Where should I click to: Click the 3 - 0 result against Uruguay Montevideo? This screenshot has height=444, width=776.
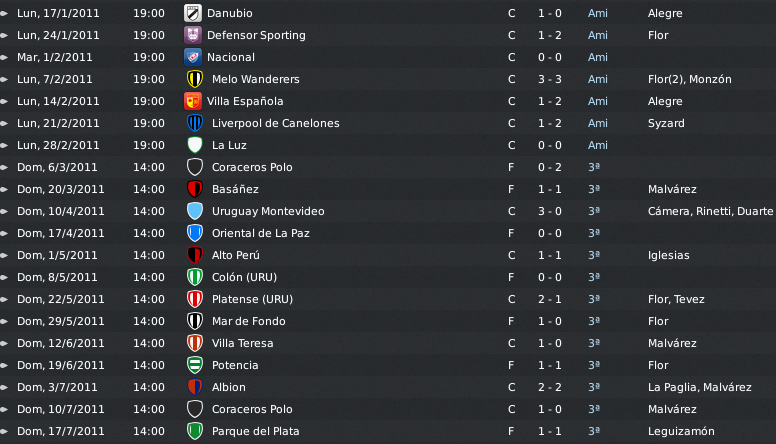click(x=550, y=211)
